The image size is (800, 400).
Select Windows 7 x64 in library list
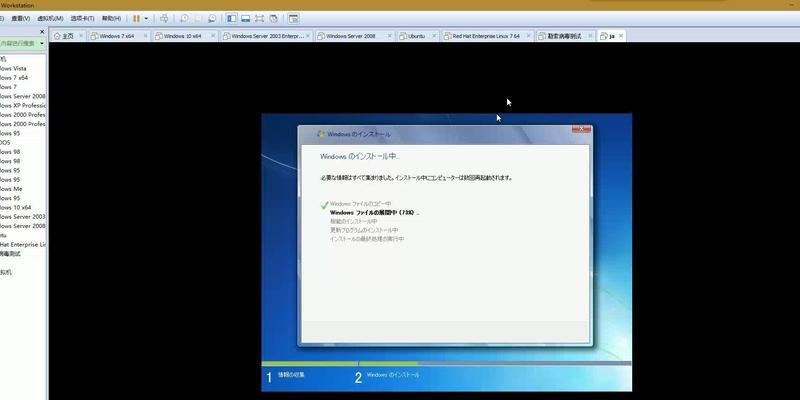[14, 78]
